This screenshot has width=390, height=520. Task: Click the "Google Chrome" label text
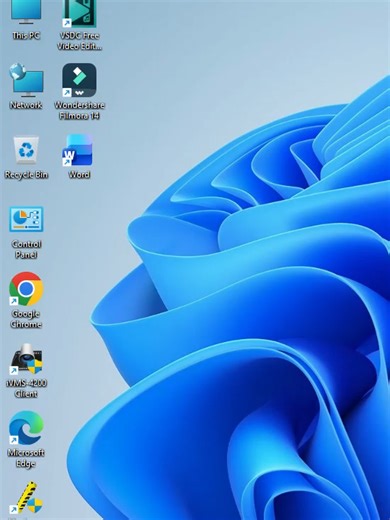coord(26,319)
